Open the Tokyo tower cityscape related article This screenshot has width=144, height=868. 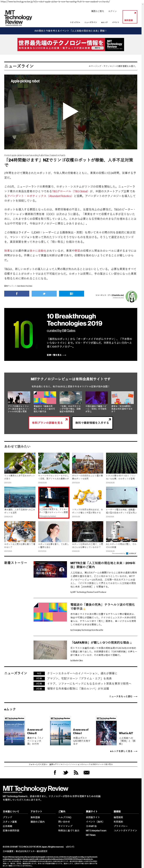pyautogui.click(x=20, y=497)
